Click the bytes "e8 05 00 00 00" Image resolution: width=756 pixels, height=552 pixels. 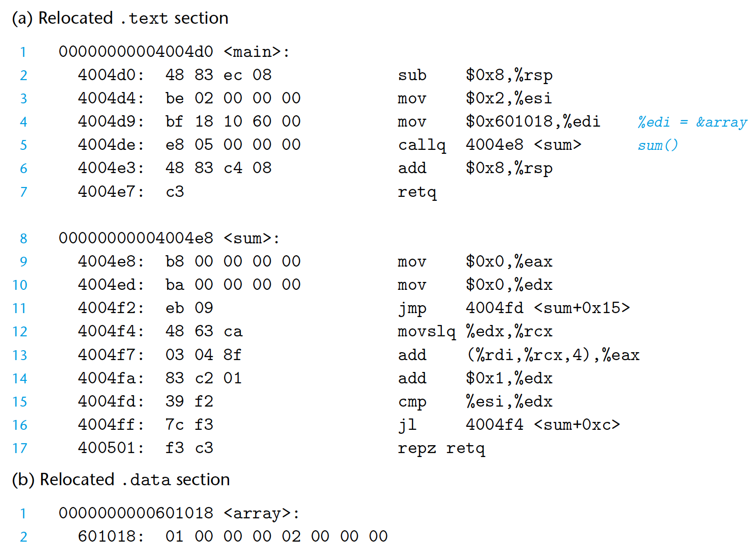233,145
